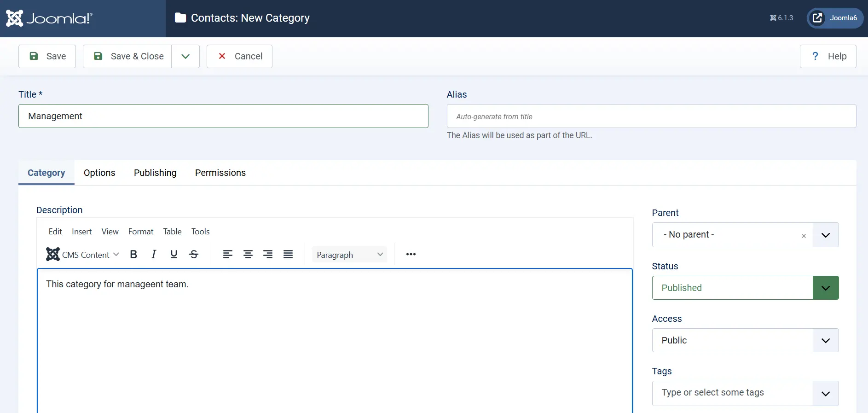Screen dimensions: 868x413
Task: Open the editor Edit menu
Action: 55,232
